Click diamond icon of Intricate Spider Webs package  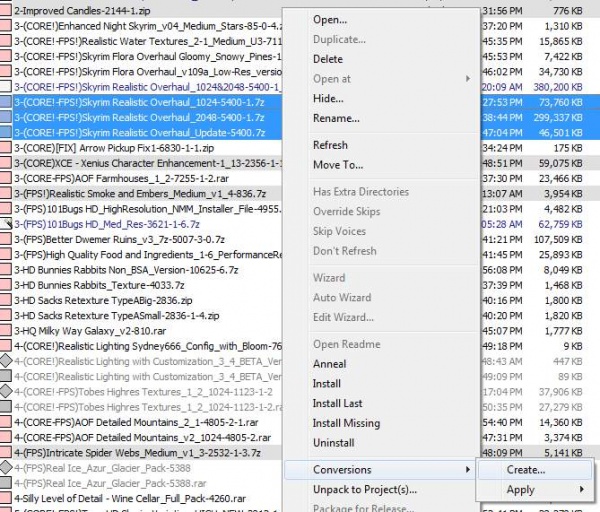pos(6,451)
